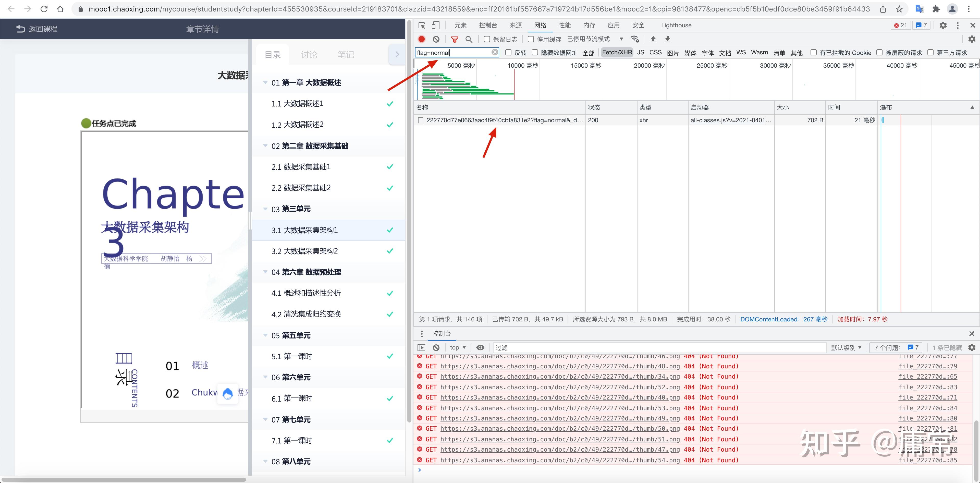Image resolution: width=980 pixels, height=483 pixels.
Task: Open the DevTools main settings gear
Action: coord(943,26)
